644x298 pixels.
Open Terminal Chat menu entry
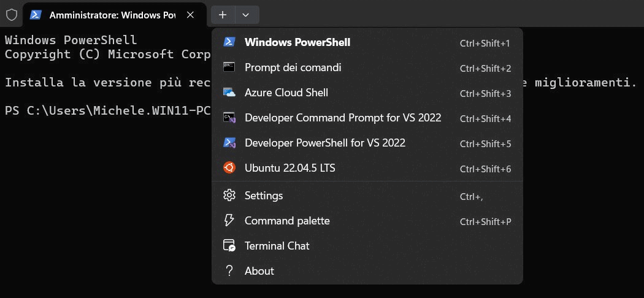point(367,246)
